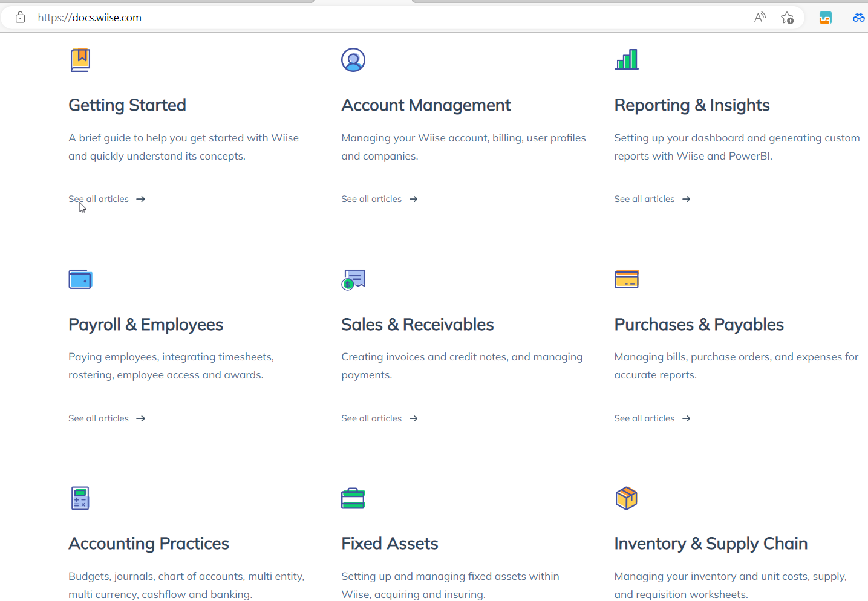Click arrow next to Getting Started See all articles
This screenshot has width=868, height=601.
140,199
